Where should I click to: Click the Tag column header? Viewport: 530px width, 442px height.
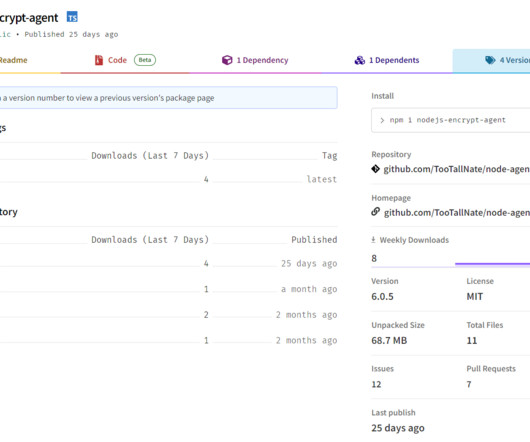[330, 155]
